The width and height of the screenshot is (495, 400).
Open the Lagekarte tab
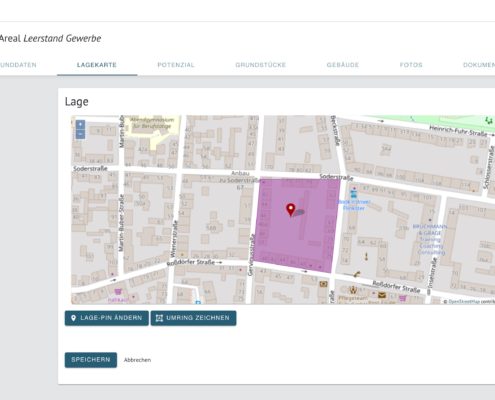[x=97, y=65]
